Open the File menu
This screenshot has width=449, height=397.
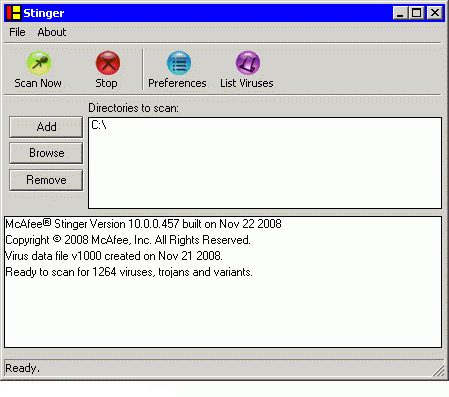[x=17, y=32]
